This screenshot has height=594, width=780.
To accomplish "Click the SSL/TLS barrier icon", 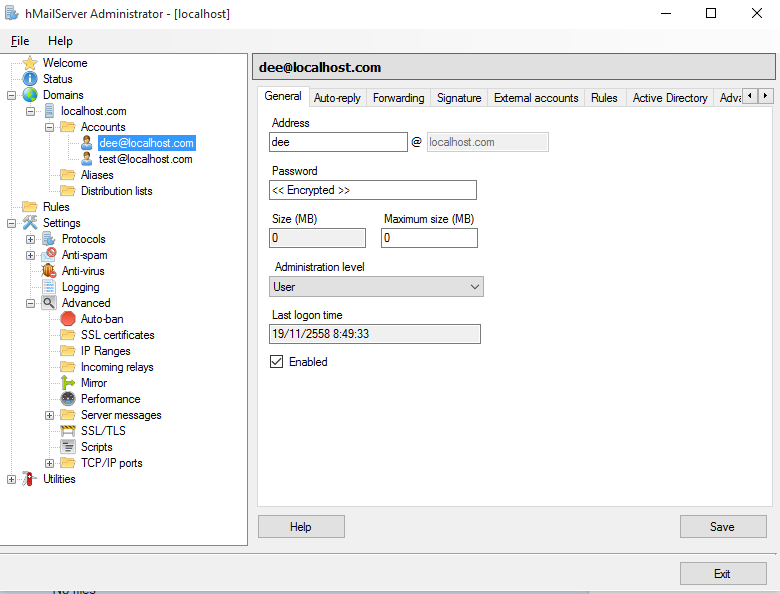I will (68, 431).
